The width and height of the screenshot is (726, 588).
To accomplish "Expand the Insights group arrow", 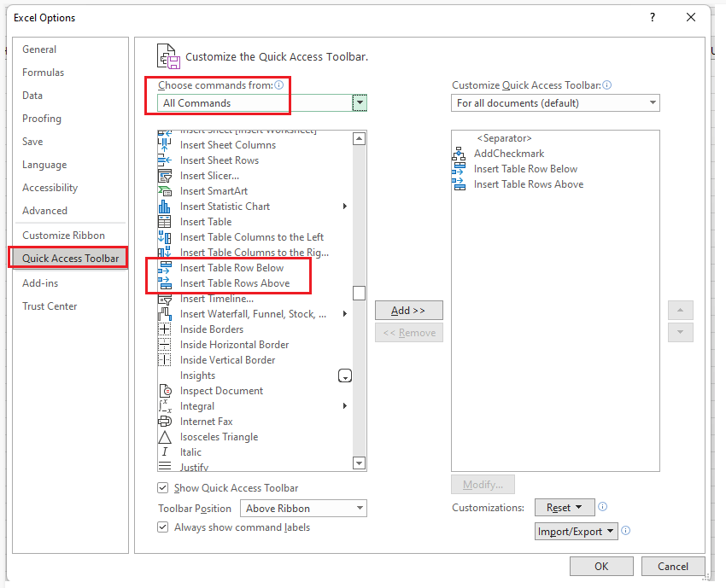I will pyautogui.click(x=345, y=376).
